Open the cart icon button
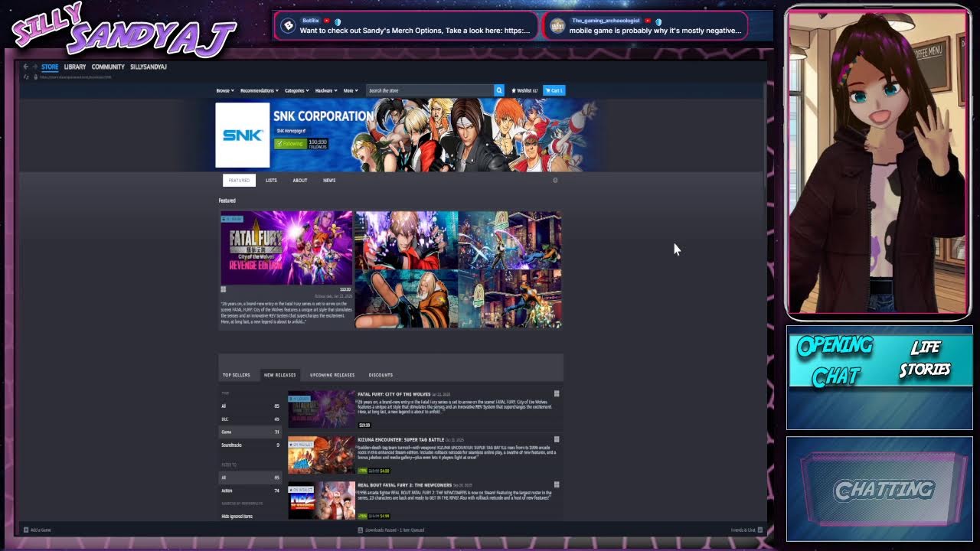980x551 pixels. coord(554,90)
